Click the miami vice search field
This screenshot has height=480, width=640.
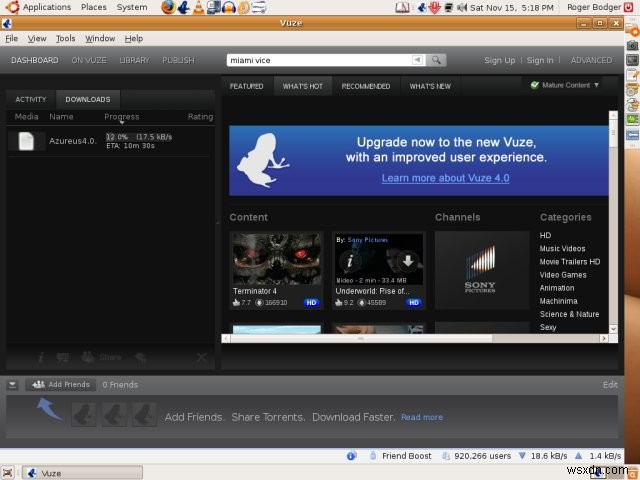[315, 60]
